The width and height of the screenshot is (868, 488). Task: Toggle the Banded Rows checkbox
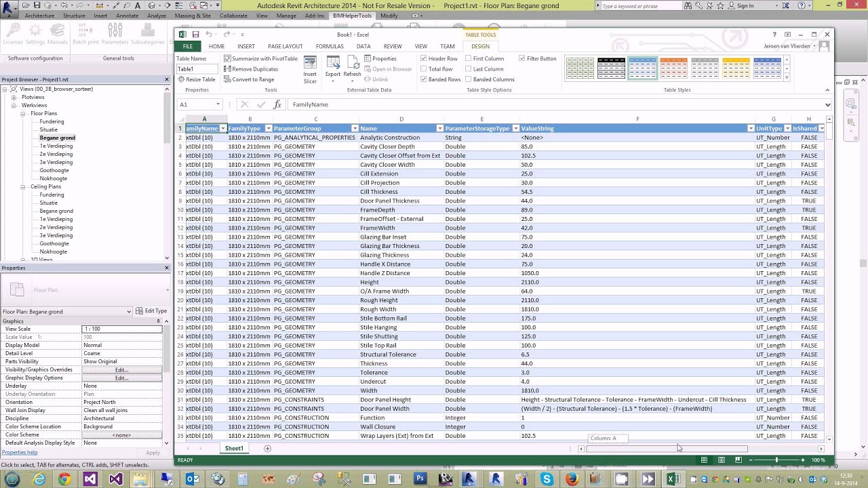(x=424, y=79)
